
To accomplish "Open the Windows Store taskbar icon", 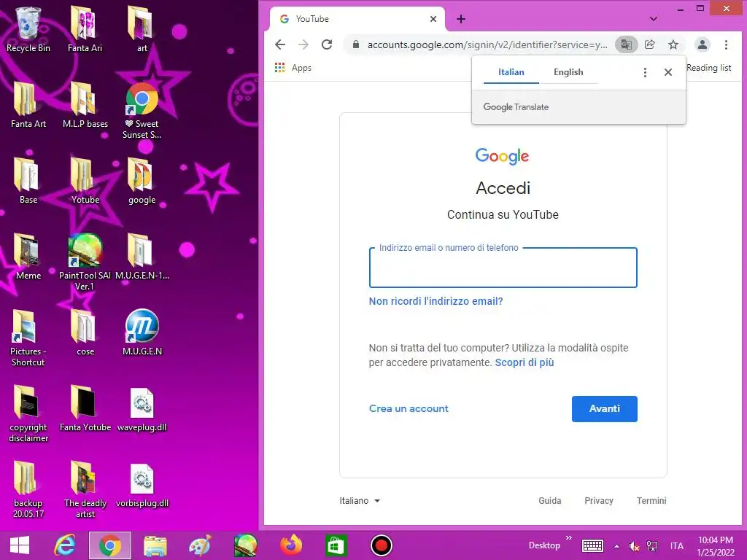I will tap(336, 545).
